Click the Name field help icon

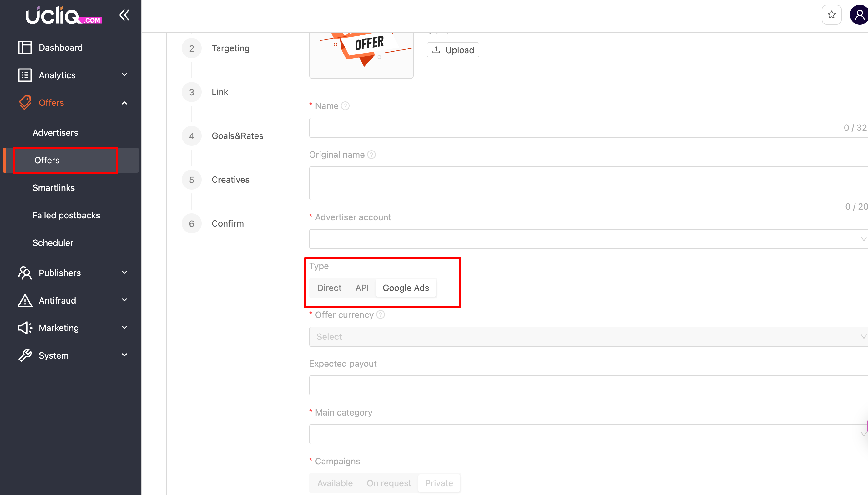coord(345,106)
